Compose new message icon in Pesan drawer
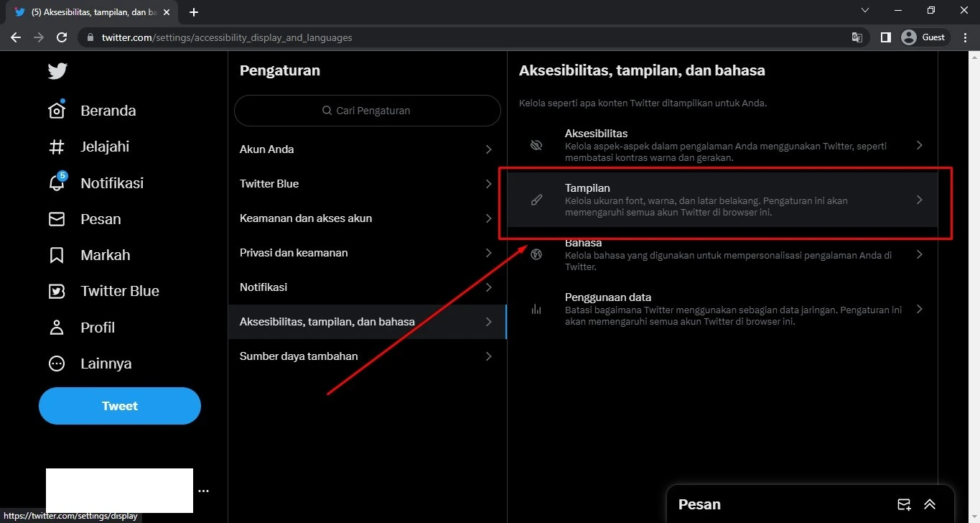The height and width of the screenshot is (523, 980). coord(904,504)
